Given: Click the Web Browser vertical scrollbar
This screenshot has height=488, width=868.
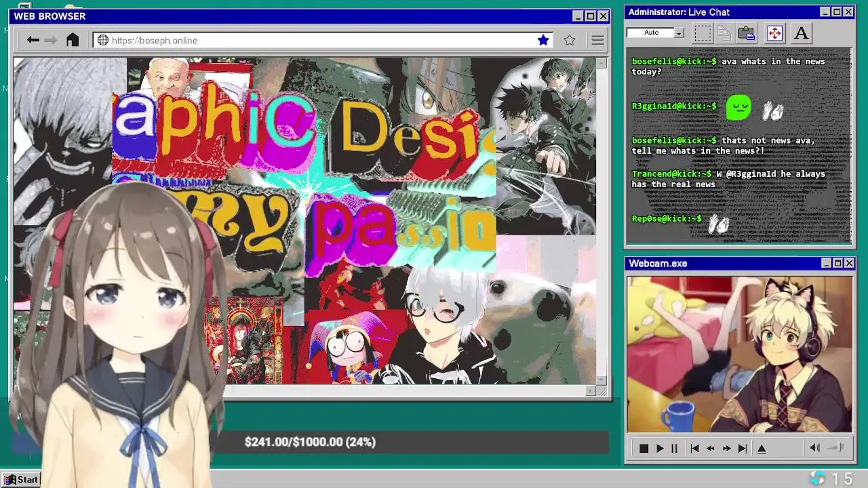Looking at the screenshot, I should click(x=602, y=222).
